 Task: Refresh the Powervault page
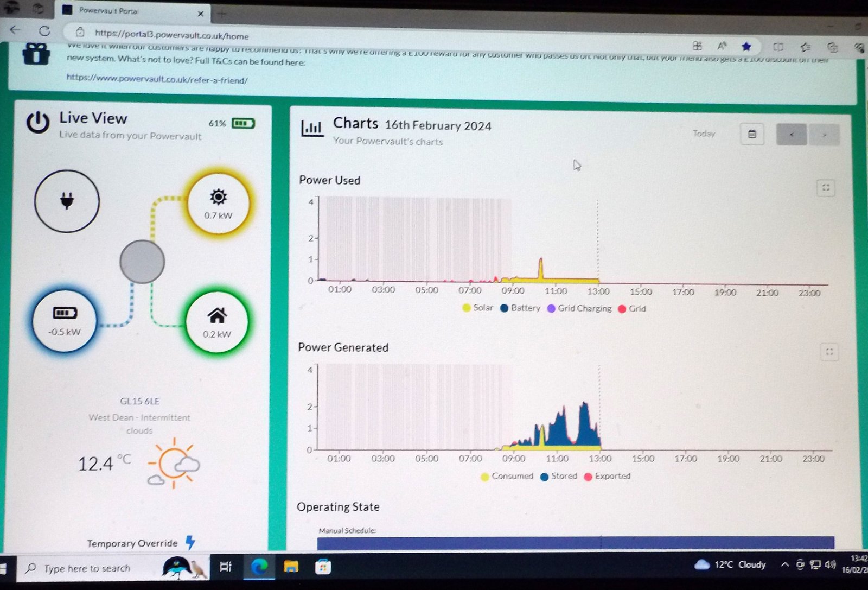pos(45,31)
